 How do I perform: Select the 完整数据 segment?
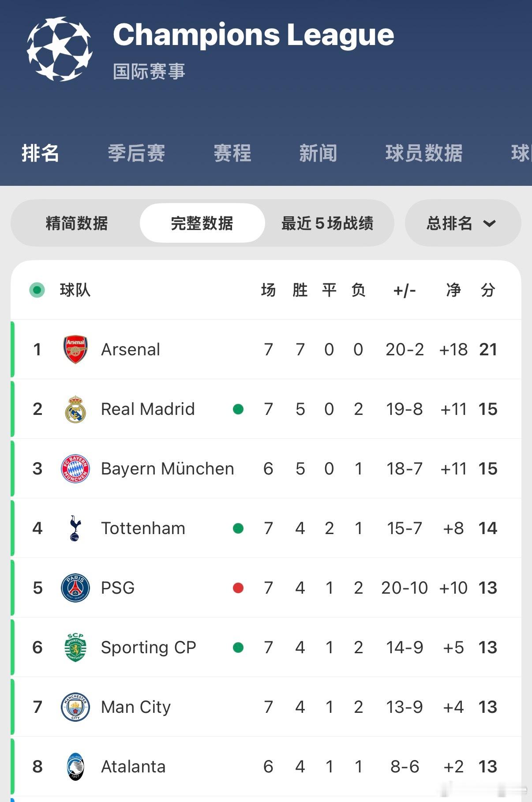click(202, 223)
